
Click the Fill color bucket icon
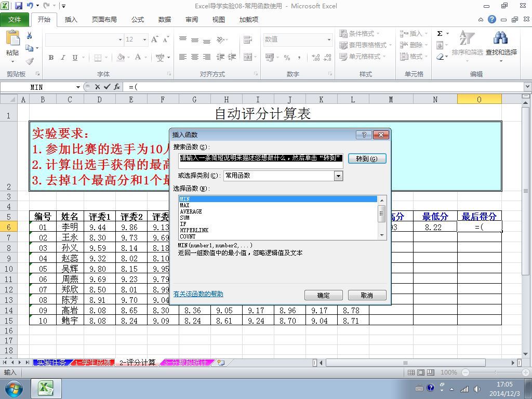[121, 57]
